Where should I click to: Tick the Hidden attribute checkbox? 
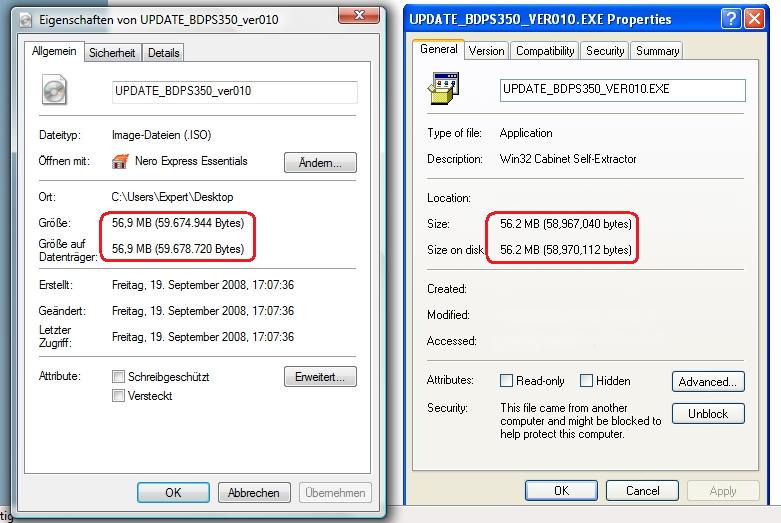(x=587, y=381)
